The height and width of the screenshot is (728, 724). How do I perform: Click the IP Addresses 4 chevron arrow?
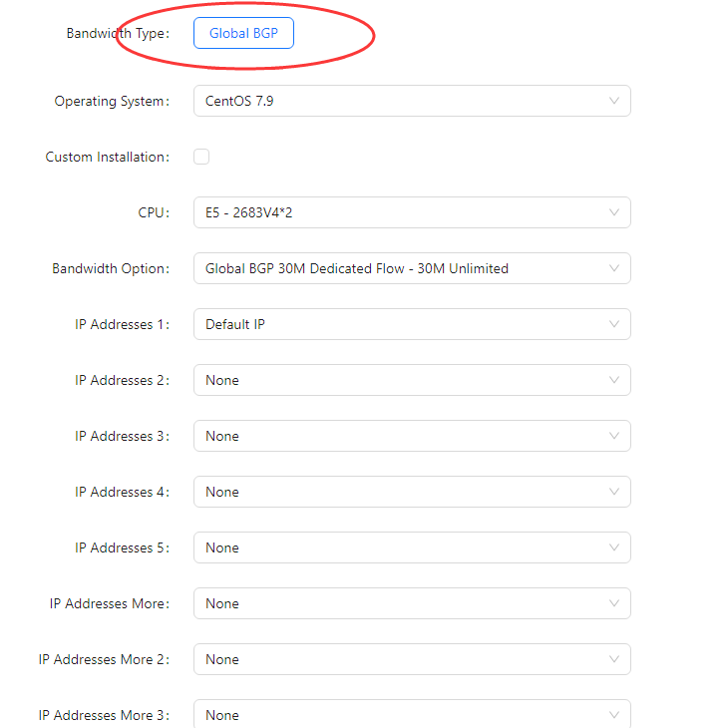[613, 492]
